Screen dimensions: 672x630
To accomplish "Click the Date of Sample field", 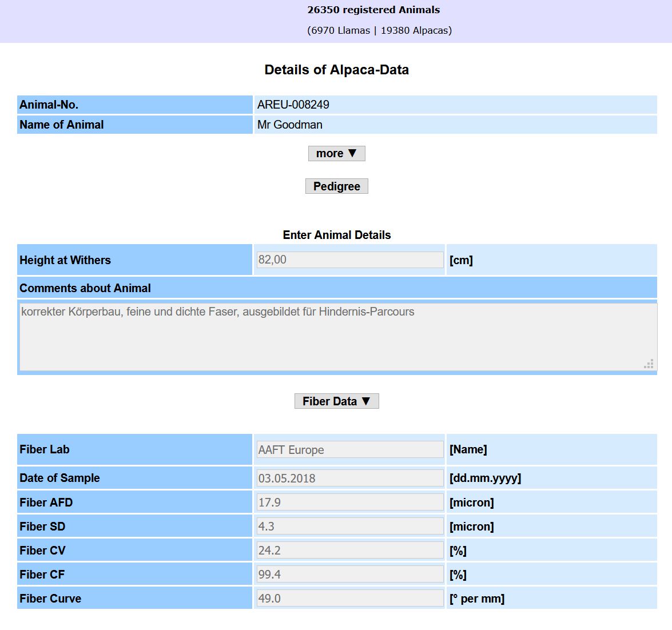I will tap(350, 478).
